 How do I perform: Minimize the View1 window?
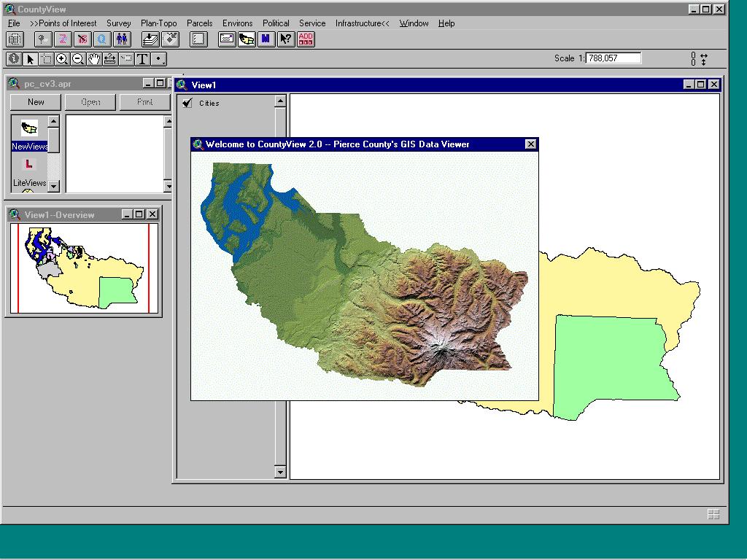coord(689,85)
